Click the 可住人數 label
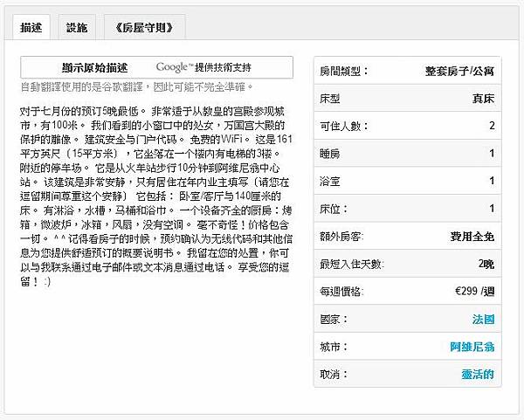The height and width of the screenshot is (420, 524). pyautogui.click(x=344, y=126)
